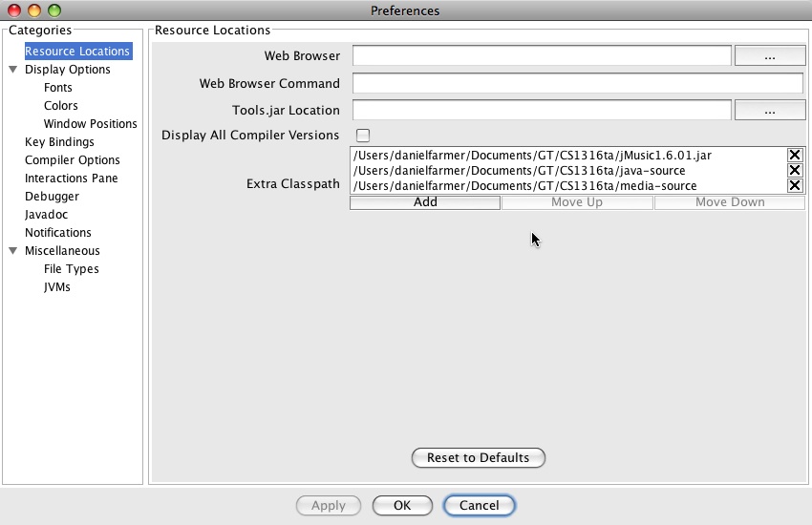Click the Web Browser Command text field

577,84
